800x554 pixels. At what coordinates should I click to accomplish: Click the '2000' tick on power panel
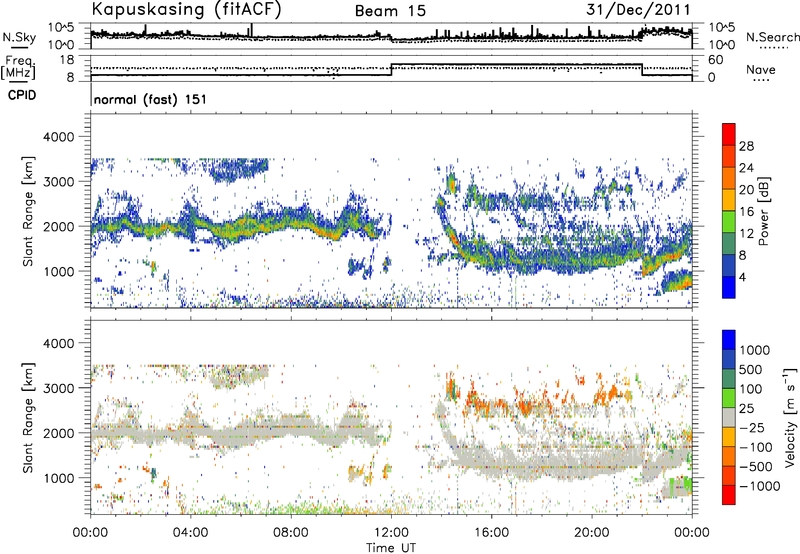(59, 226)
